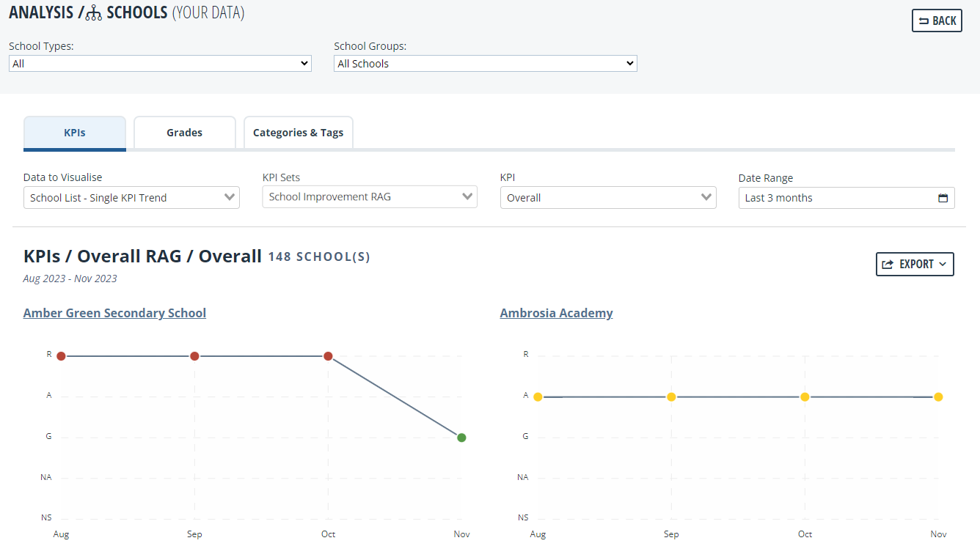Click the red Oct data point for Amber Green

tap(328, 356)
